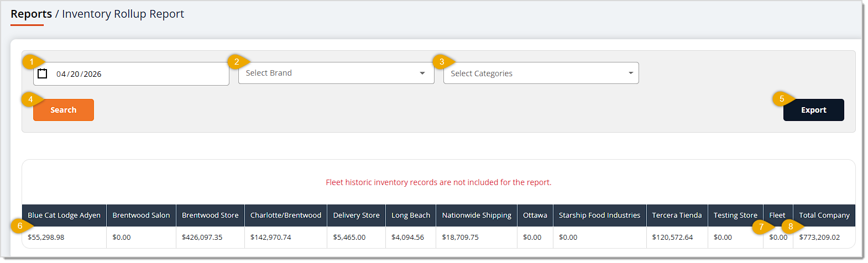Select the Long Beach column header
The height and width of the screenshot is (263, 868).
(411, 215)
